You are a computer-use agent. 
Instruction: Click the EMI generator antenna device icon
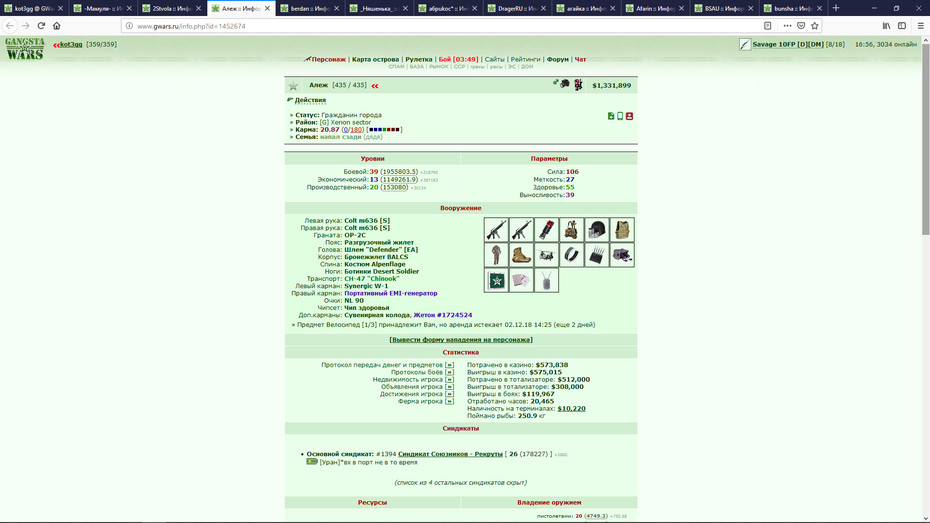597,255
